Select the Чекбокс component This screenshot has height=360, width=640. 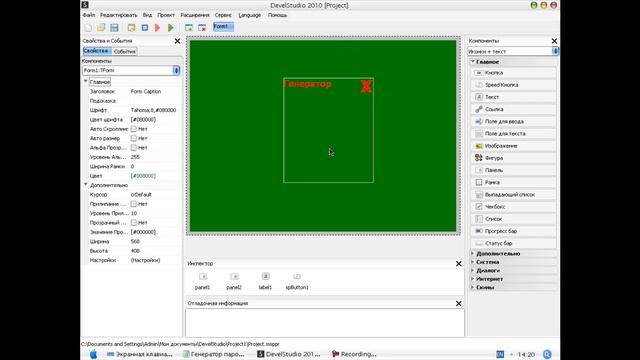[513, 207]
